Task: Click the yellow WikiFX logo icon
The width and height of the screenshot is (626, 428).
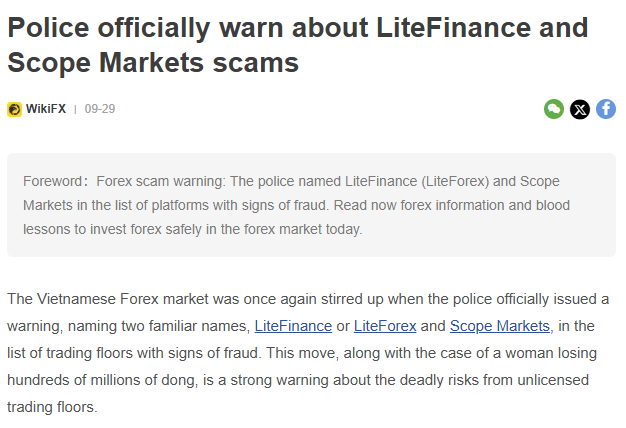Action: pyautogui.click(x=14, y=109)
